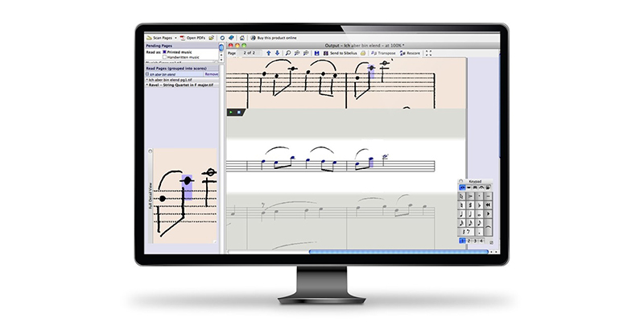
Task: Click the sharp sign key on the Keypad
Action: [x=470, y=205]
